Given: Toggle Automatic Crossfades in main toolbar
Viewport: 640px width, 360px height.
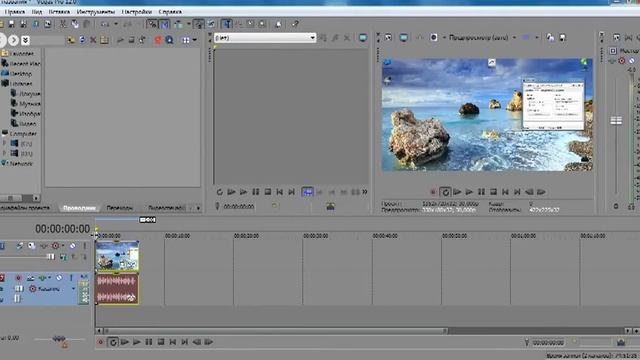Looking at the screenshot, I should point(164,24).
